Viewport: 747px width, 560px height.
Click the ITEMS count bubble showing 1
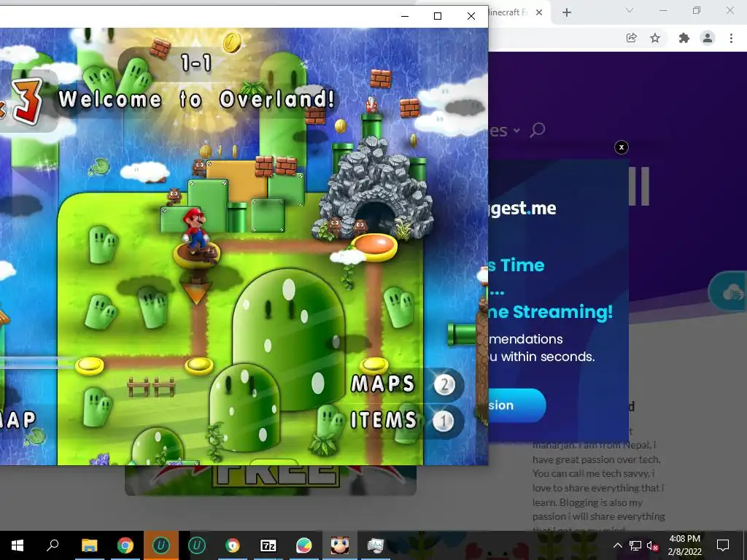[443, 421]
